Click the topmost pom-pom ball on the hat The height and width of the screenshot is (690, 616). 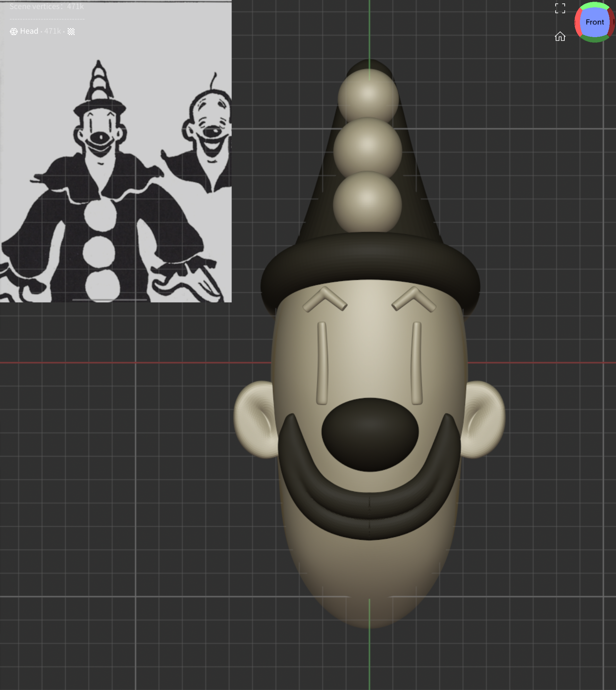(368, 94)
